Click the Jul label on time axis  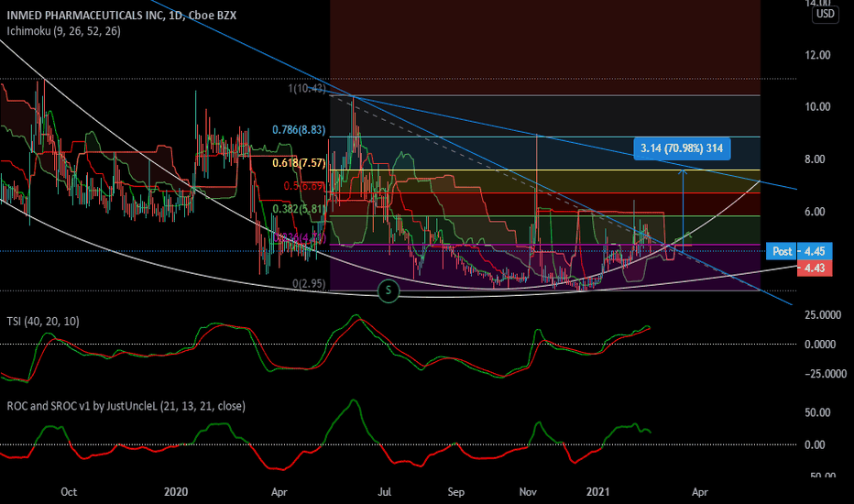pyautogui.click(x=385, y=492)
